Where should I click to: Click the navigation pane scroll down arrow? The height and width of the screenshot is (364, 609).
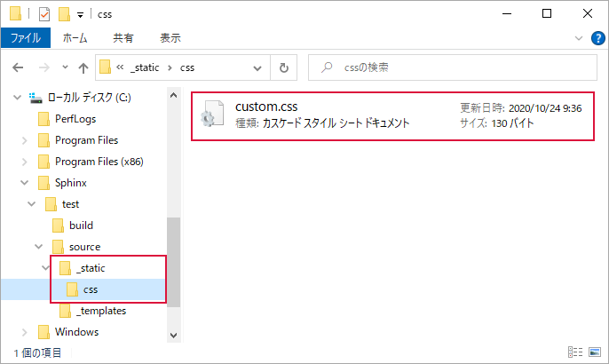(x=174, y=336)
